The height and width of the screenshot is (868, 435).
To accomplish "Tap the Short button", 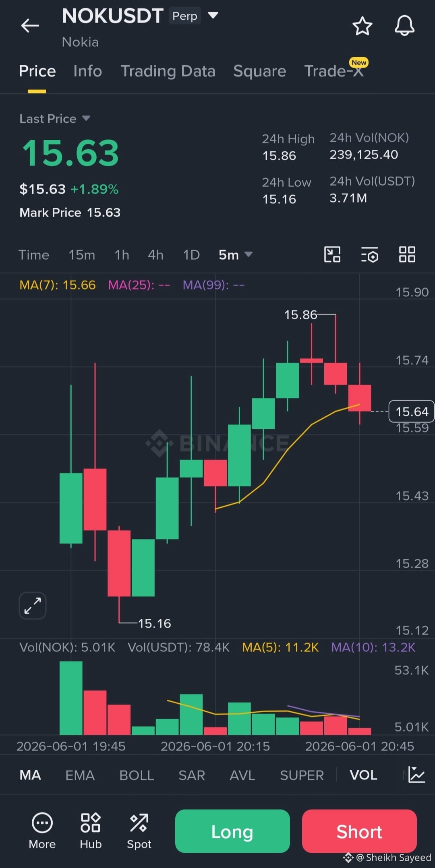I will 359,831.
